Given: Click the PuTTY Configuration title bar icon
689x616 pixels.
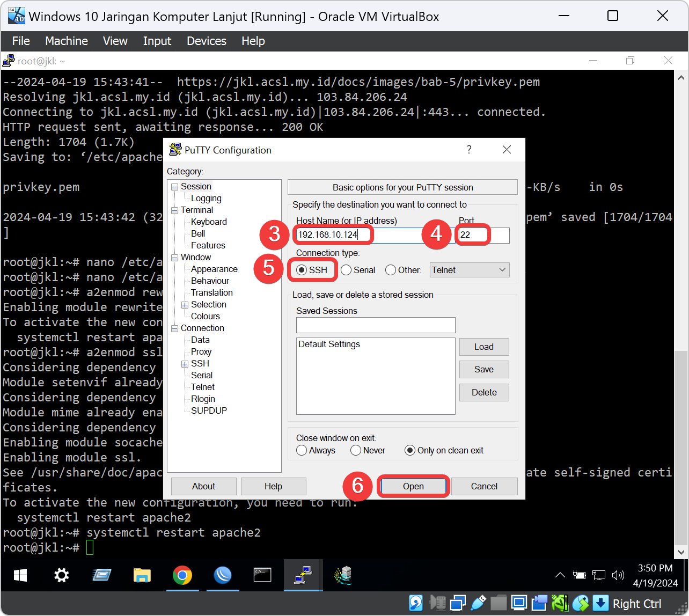Looking at the screenshot, I should click(175, 150).
